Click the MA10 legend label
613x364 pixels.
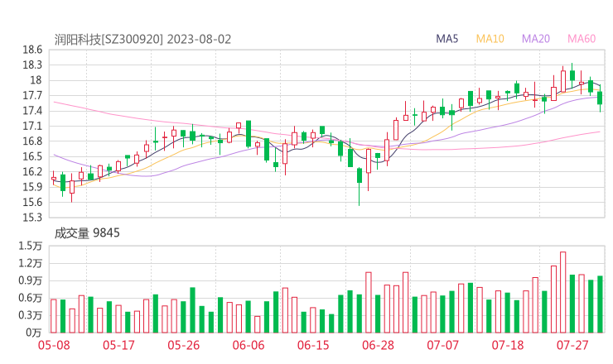click(490, 39)
